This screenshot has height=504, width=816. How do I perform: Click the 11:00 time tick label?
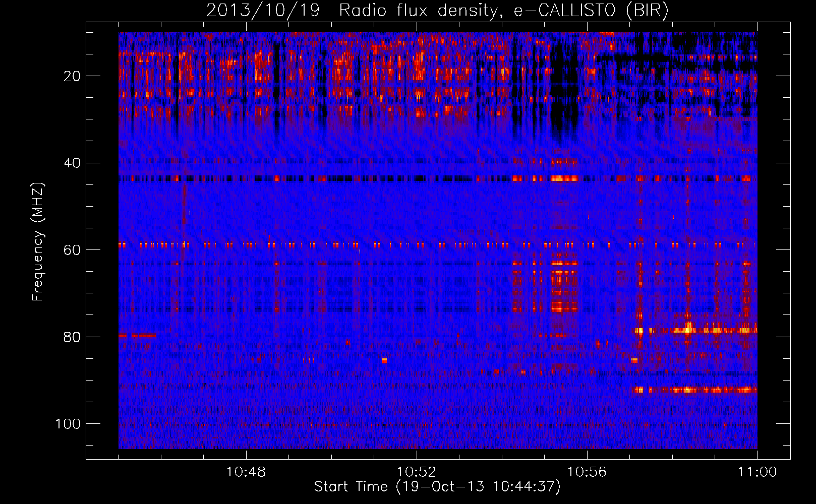click(757, 472)
